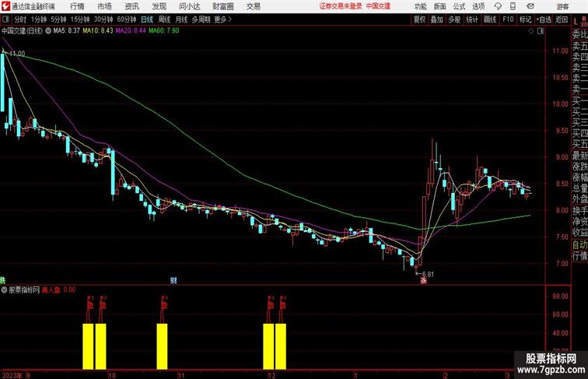Click the MA5: 8.37 label
This screenshot has height=379, width=588.
(67, 31)
